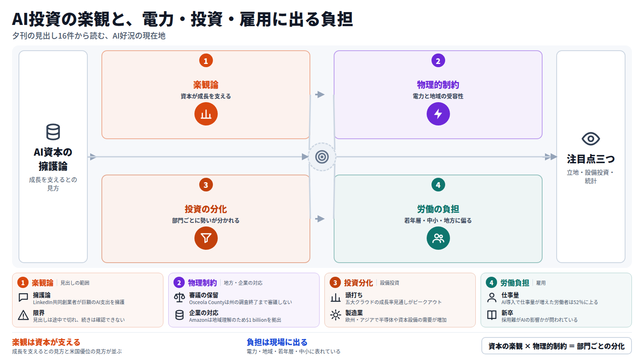Click the line 見出しは途中で切れ、続きは確認できない
The image size is (644, 362).
coord(79,320)
